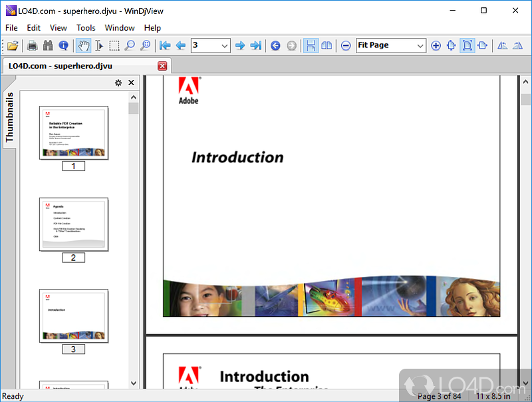
Task: Jump to first page arrow
Action: (165, 45)
